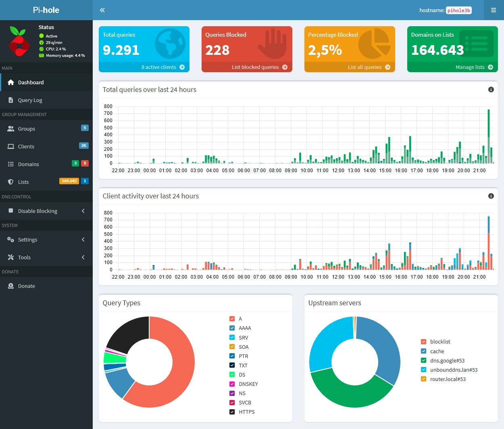
Task: Uncheck the A query type
Action: pos(233,318)
